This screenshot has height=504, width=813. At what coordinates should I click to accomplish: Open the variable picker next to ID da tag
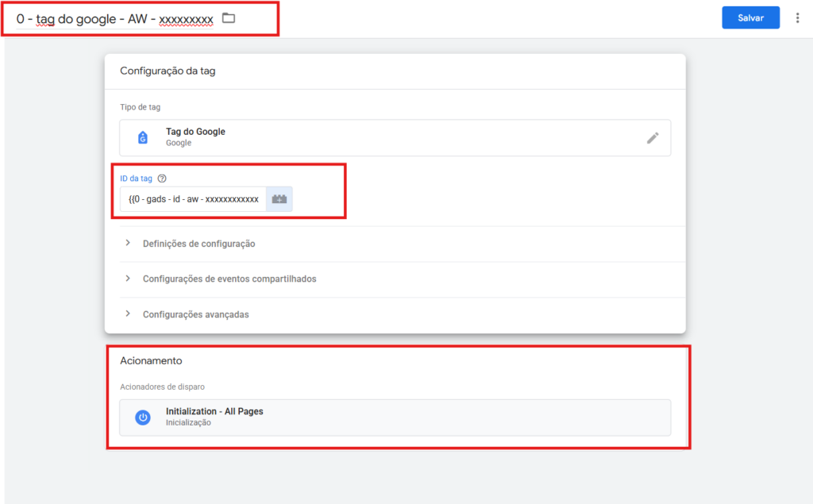279,199
